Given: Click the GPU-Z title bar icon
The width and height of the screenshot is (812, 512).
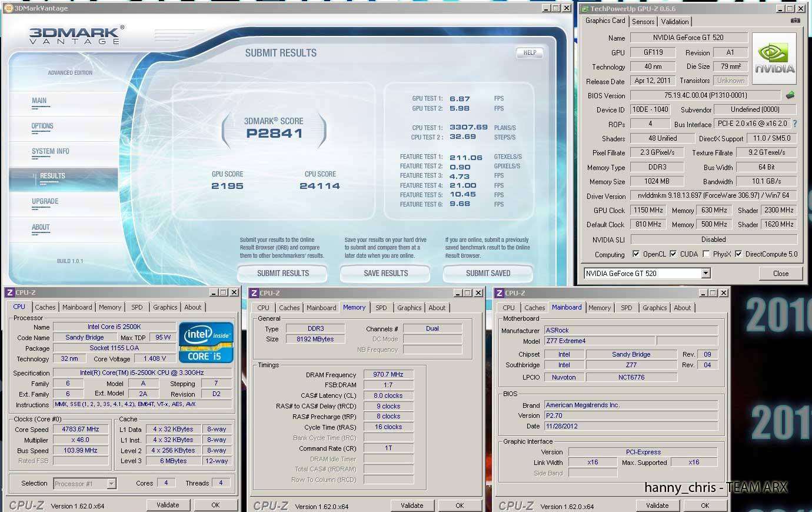Looking at the screenshot, I should click(x=584, y=9).
